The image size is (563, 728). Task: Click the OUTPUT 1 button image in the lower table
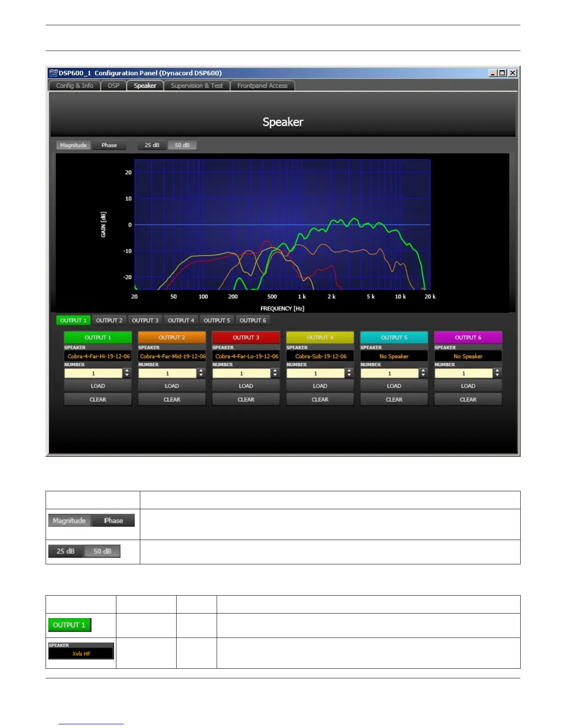pos(69,625)
